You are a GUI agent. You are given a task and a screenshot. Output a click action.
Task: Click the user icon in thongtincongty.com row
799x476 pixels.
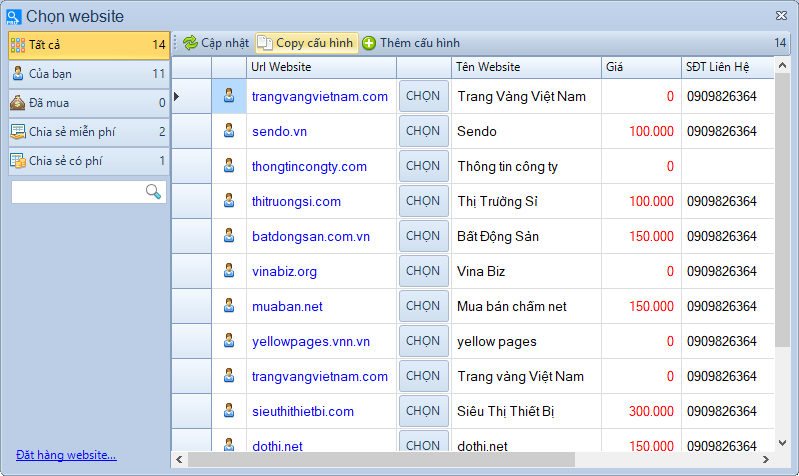click(x=229, y=166)
